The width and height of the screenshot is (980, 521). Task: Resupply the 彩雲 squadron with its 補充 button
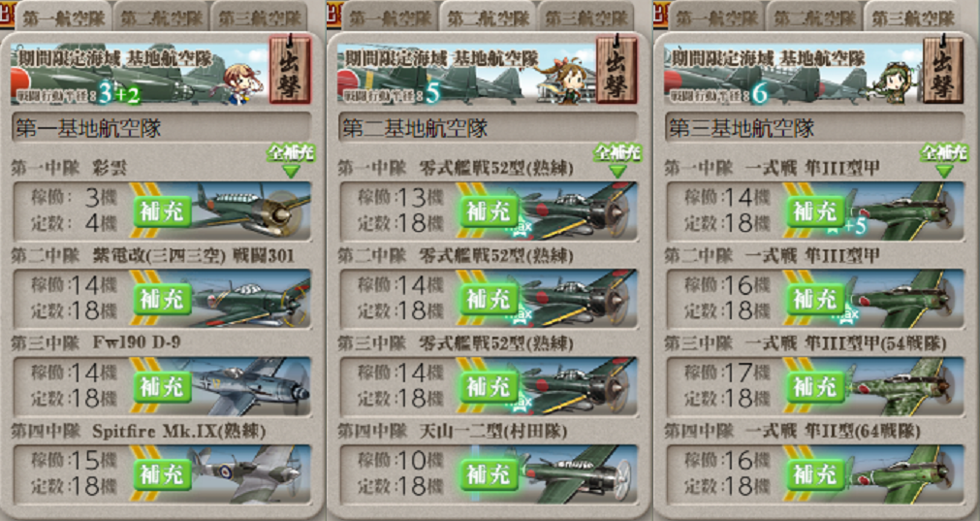[x=162, y=212]
